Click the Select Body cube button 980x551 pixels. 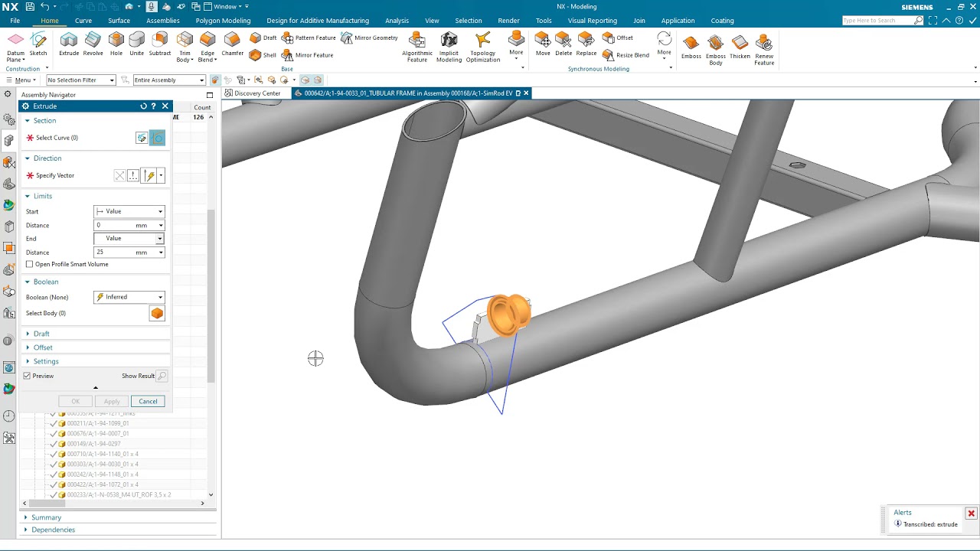[157, 313]
